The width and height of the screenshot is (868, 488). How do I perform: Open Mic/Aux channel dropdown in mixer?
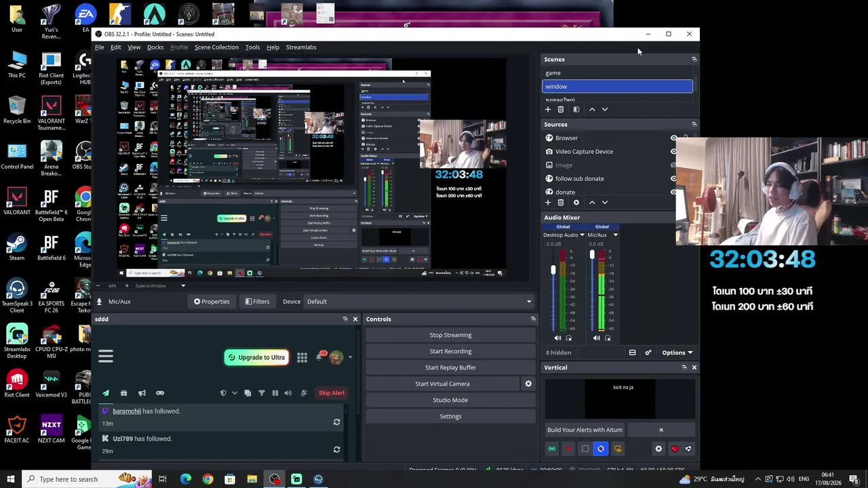click(x=615, y=235)
